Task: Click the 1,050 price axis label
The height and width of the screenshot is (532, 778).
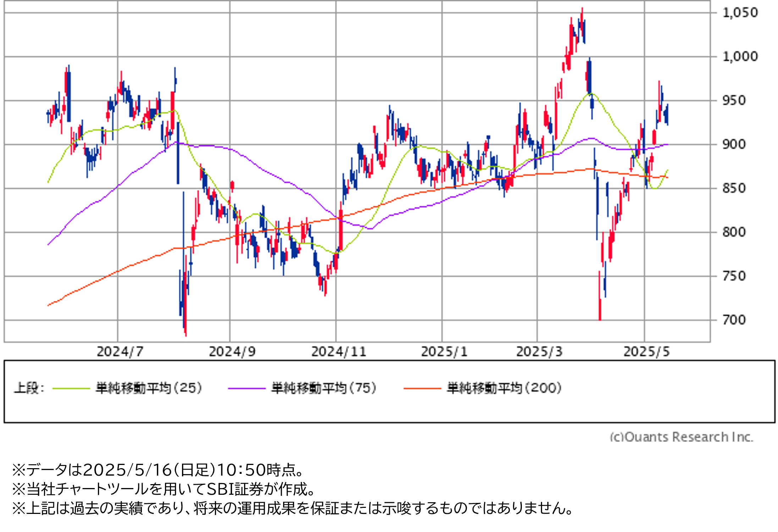Action: tap(740, 13)
